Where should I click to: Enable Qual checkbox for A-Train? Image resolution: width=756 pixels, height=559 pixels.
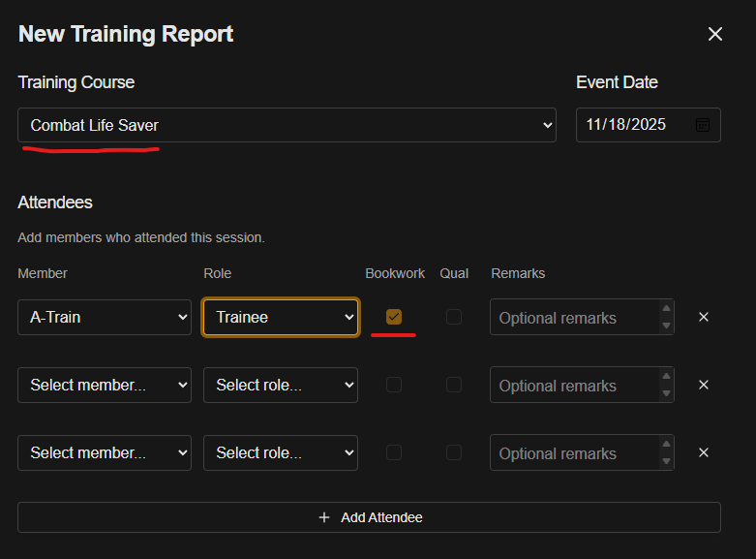454,317
